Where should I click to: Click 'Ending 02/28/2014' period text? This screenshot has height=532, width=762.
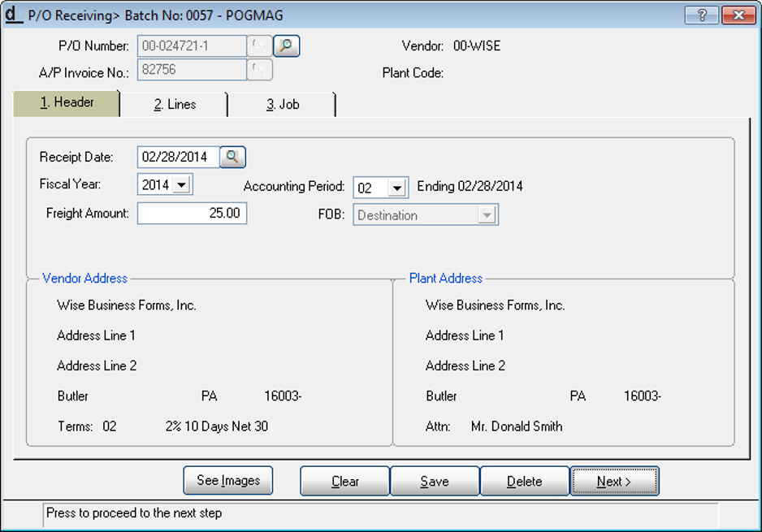coord(470,187)
